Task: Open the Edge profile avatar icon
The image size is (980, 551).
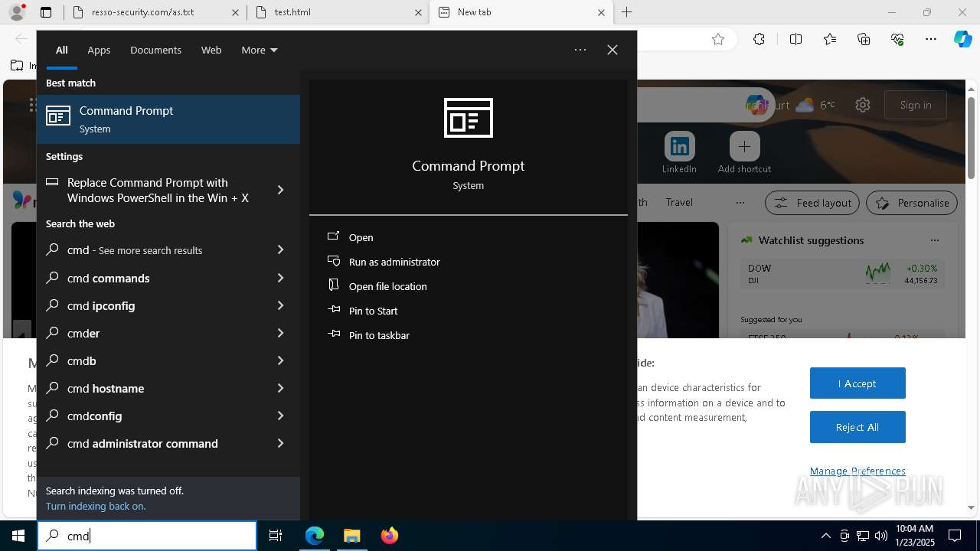Action: click(x=17, y=12)
